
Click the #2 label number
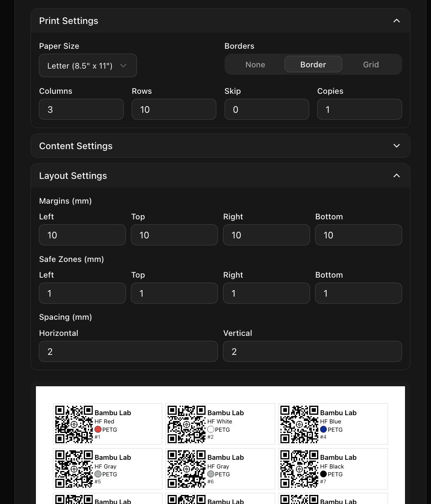(211, 437)
